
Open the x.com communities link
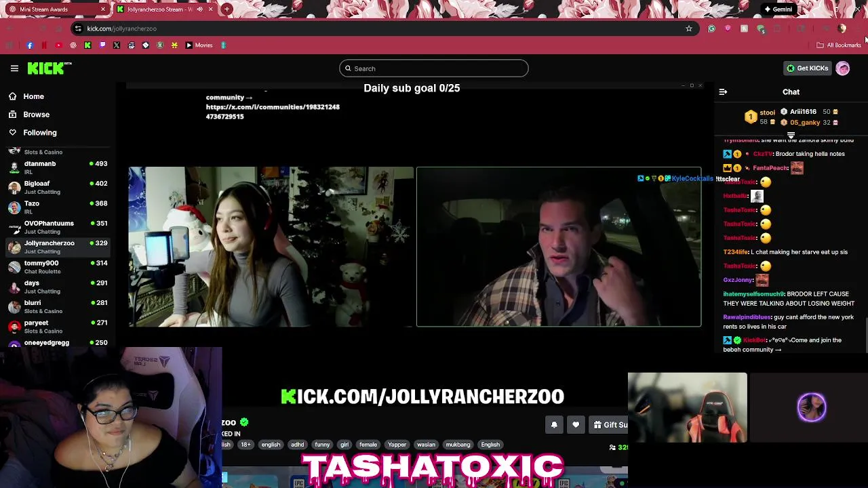click(x=273, y=112)
